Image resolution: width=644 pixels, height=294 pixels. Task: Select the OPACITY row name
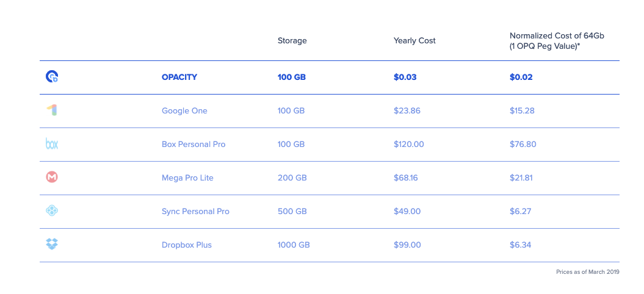(x=179, y=77)
